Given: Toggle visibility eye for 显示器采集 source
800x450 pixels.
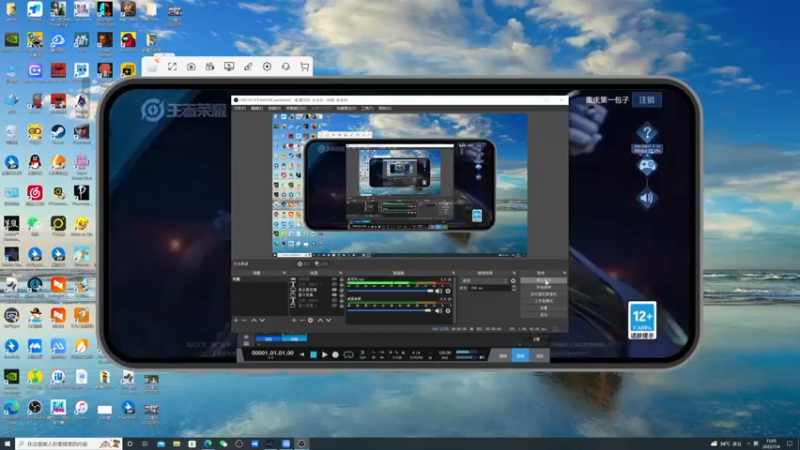Looking at the screenshot, I should click(335, 289).
